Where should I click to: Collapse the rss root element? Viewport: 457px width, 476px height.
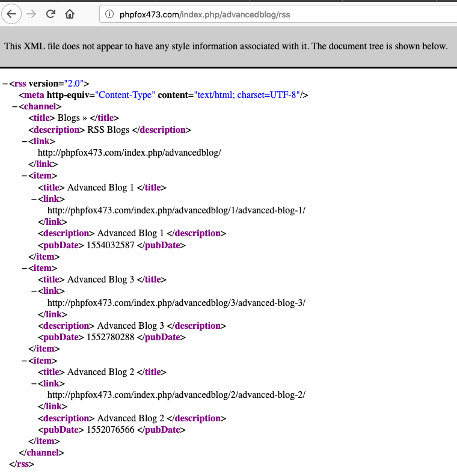point(5,84)
